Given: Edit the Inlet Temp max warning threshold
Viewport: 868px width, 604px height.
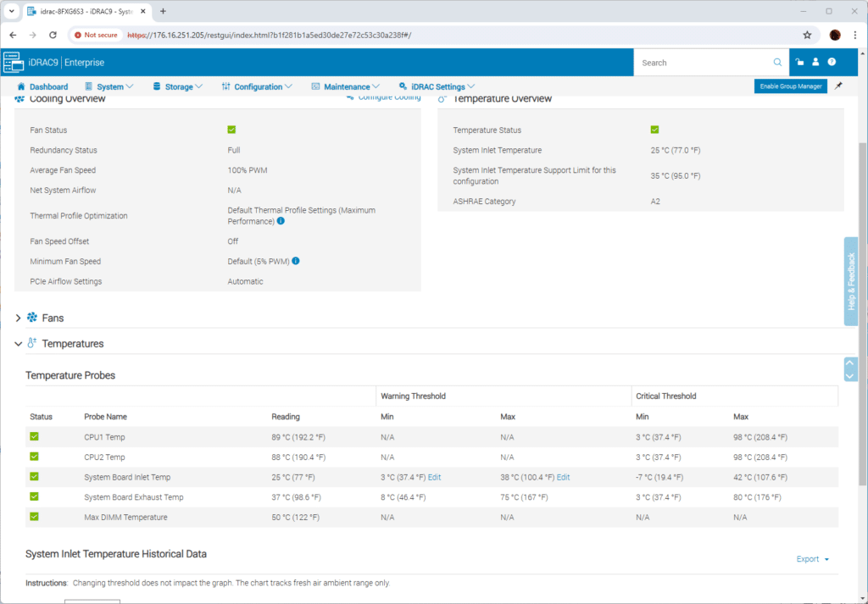Looking at the screenshot, I should pyautogui.click(x=563, y=477).
